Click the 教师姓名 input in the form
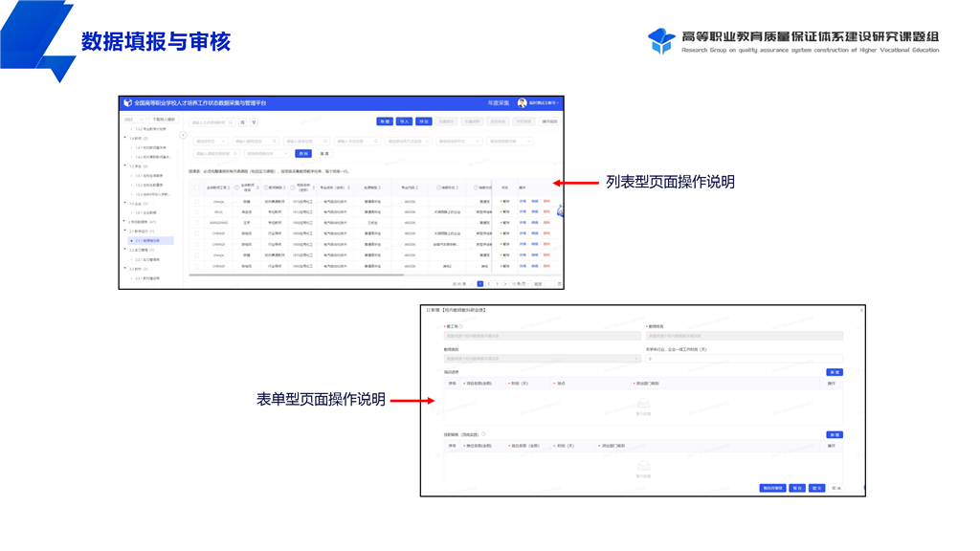980x551 pixels. 745,336
